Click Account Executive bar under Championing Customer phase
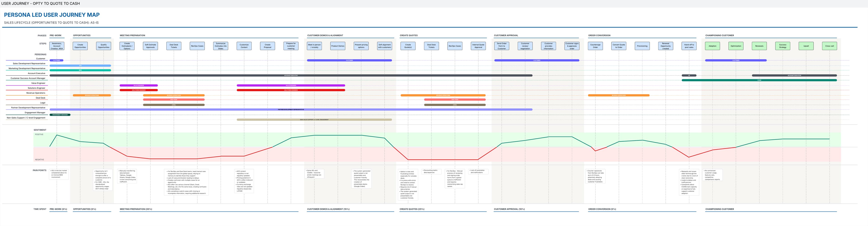 pos(795,75)
